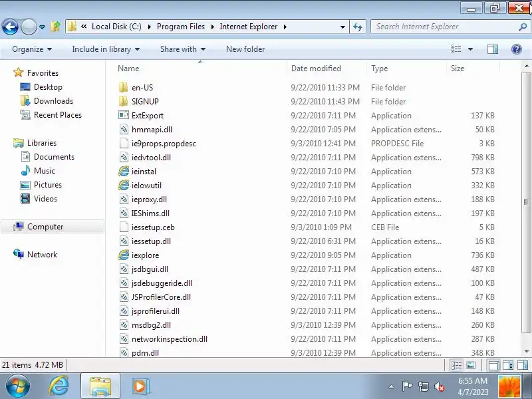532x399 pixels.
Task: Click the Program Files breadcrumb
Action: click(x=180, y=27)
